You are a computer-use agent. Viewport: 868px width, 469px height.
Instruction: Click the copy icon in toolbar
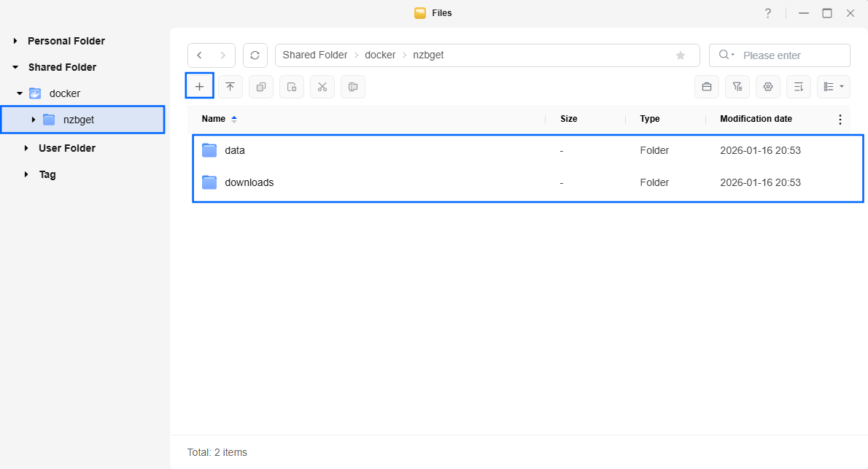click(260, 87)
